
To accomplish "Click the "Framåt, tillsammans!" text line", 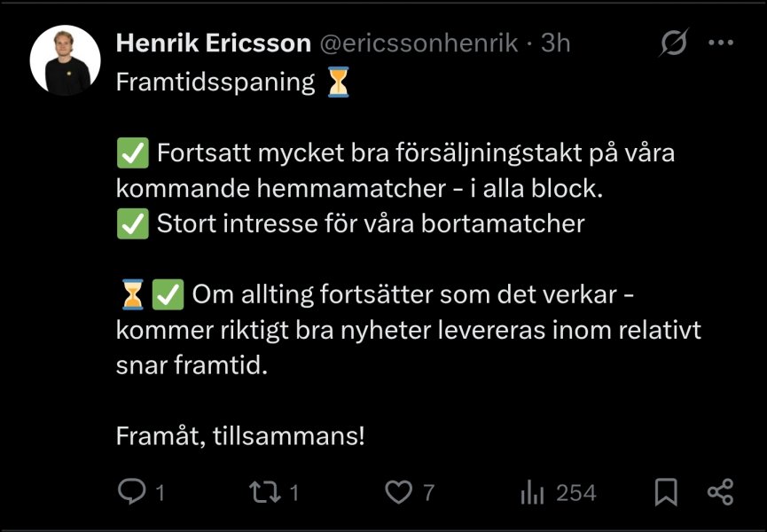I will click(240, 436).
